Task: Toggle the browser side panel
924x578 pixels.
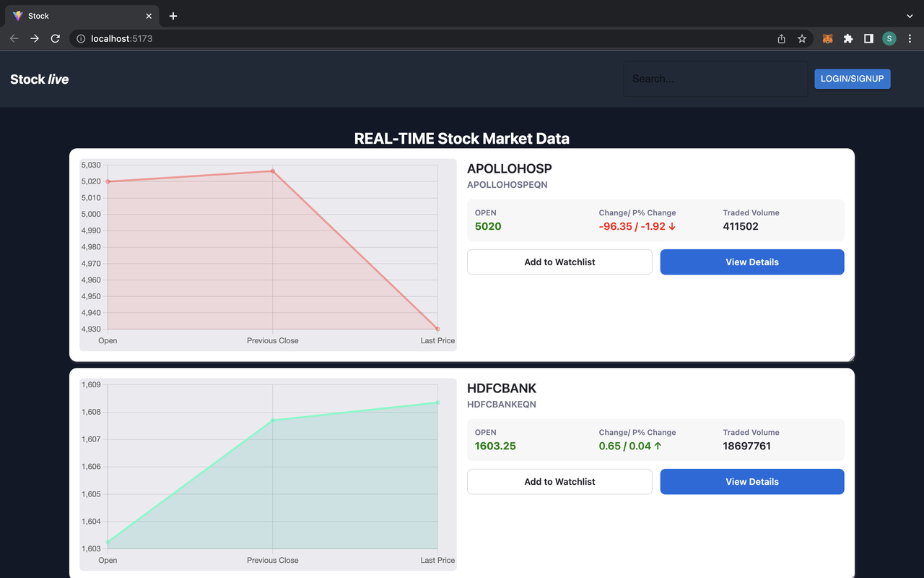Action: (x=868, y=38)
